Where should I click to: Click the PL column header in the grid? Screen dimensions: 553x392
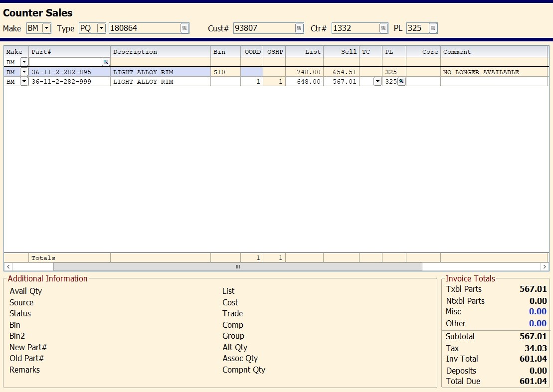[x=394, y=52]
